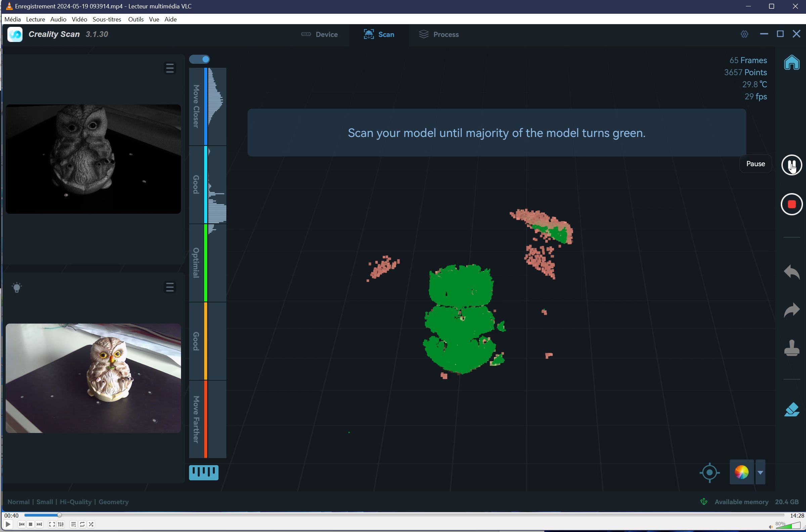Click the 29 fps reading
The height and width of the screenshot is (532, 806).
pos(755,97)
